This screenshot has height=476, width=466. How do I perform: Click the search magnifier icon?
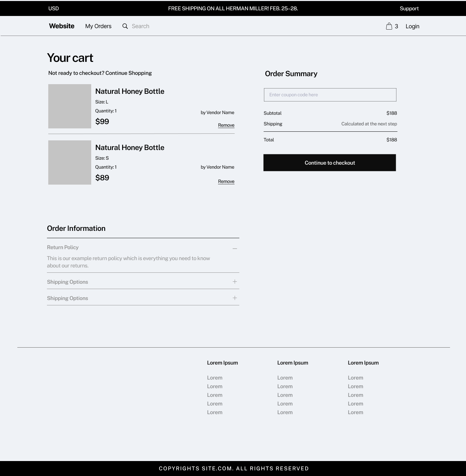click(x=125, y=26)
